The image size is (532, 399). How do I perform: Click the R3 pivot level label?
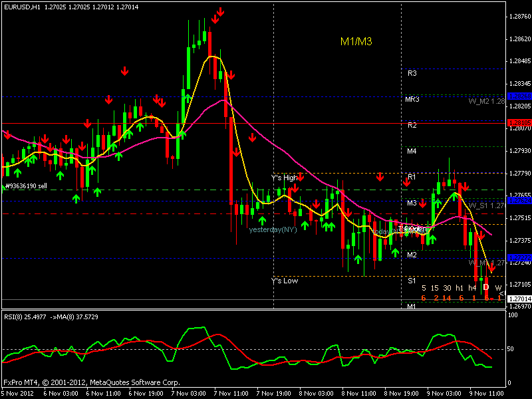[412, 73]
